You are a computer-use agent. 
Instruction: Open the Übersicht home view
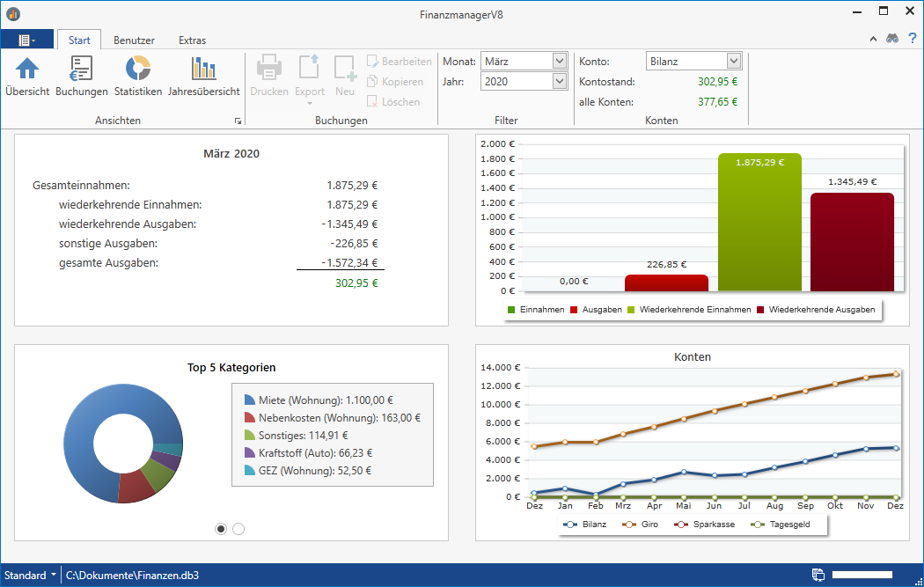click(27, 76)
